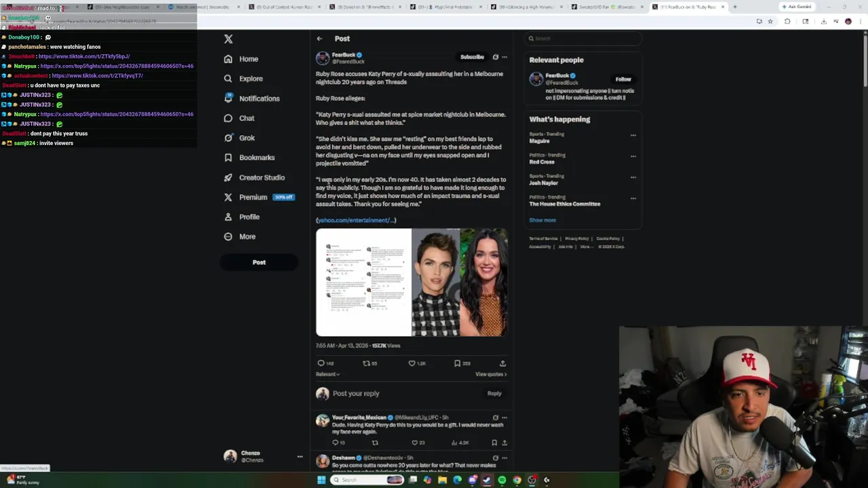Open the tiktok link from actualcontent in chat
868x488 pixels.
tap(98, 76)
